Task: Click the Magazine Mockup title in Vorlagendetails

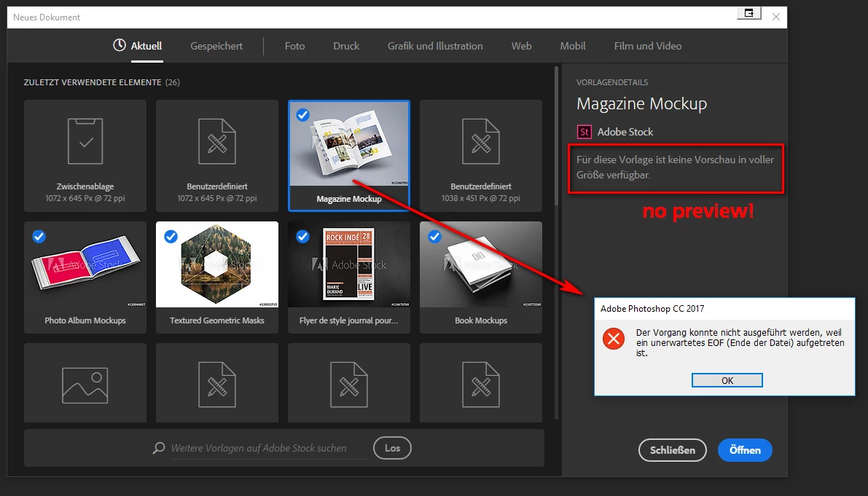Action: point(641,103)
